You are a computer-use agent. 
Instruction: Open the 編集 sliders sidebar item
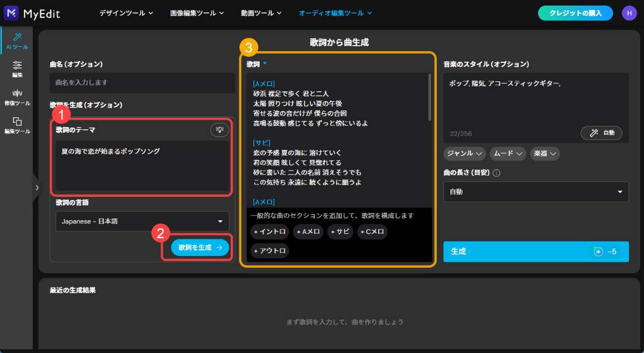coord(17,69)
